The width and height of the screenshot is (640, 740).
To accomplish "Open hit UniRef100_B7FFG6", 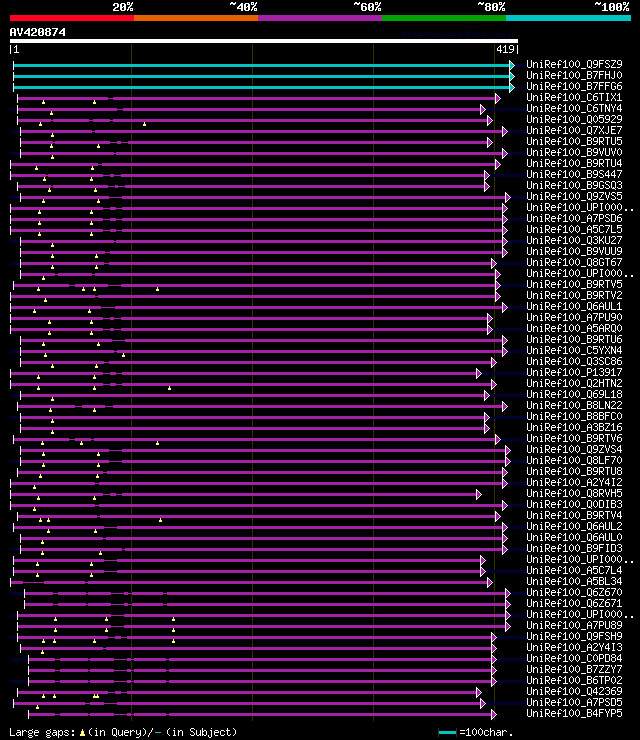I will 574,86.
